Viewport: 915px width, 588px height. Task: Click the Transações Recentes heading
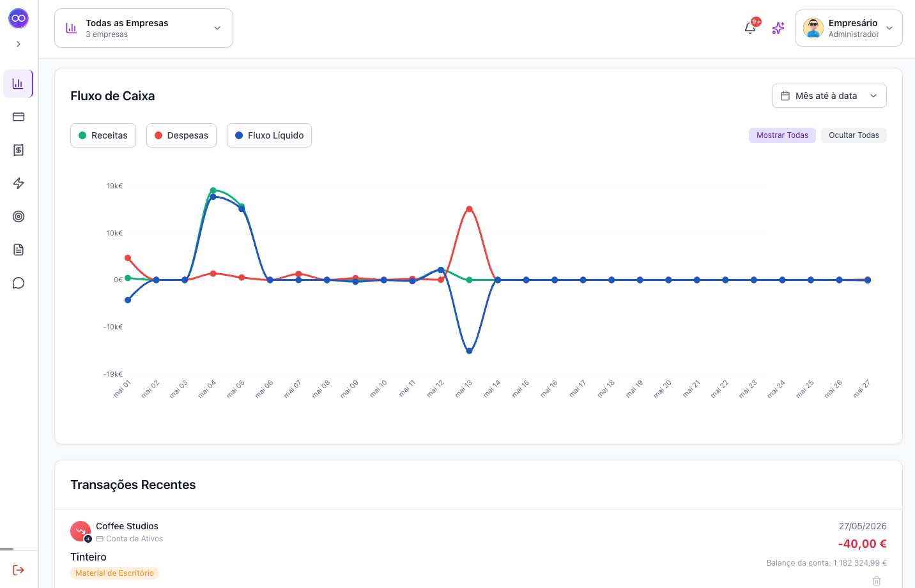[133, 485]
